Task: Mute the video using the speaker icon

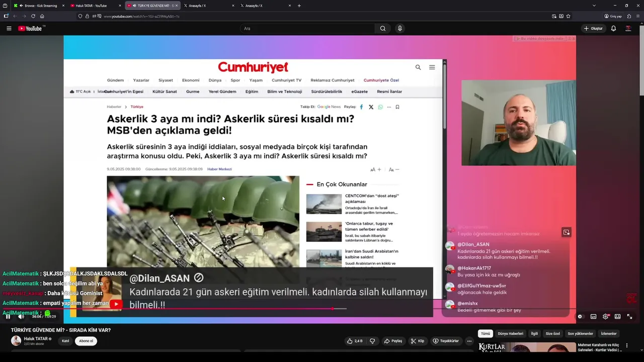Action: coord(21,316)
